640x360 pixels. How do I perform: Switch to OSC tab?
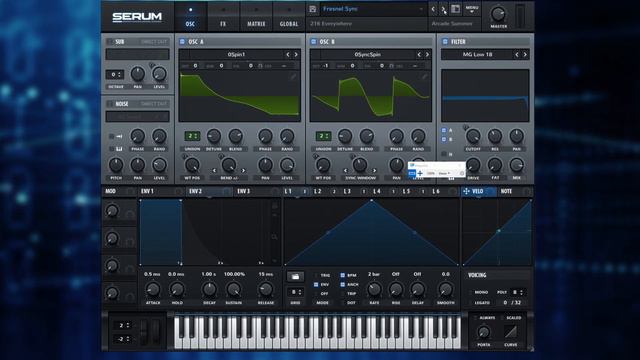coord(190,17)
